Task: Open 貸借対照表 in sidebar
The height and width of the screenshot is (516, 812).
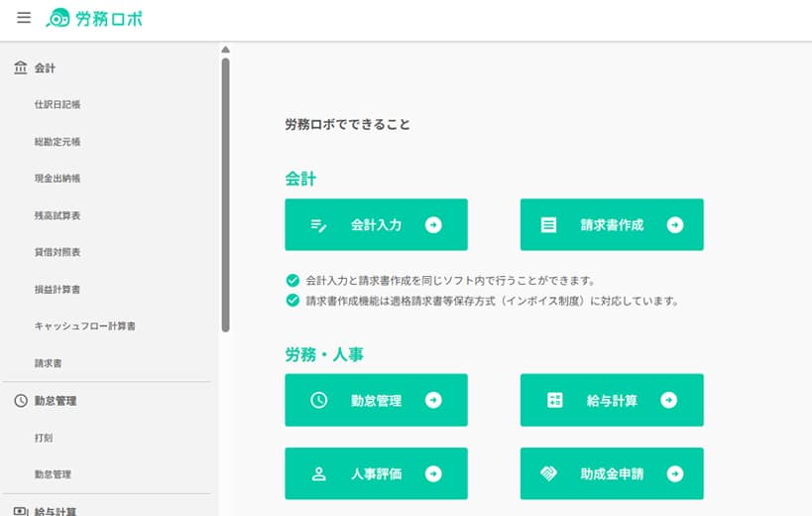Action: [x=58, y=252]
